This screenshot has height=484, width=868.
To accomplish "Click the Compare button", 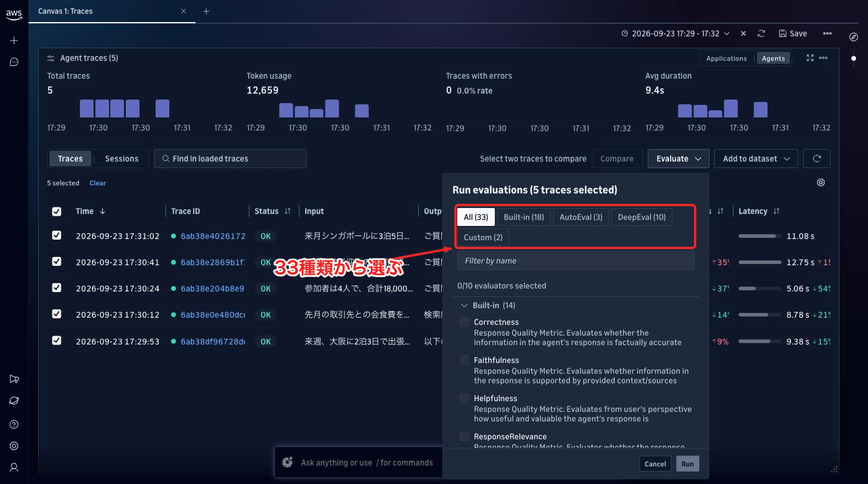I will click(617, 159).
